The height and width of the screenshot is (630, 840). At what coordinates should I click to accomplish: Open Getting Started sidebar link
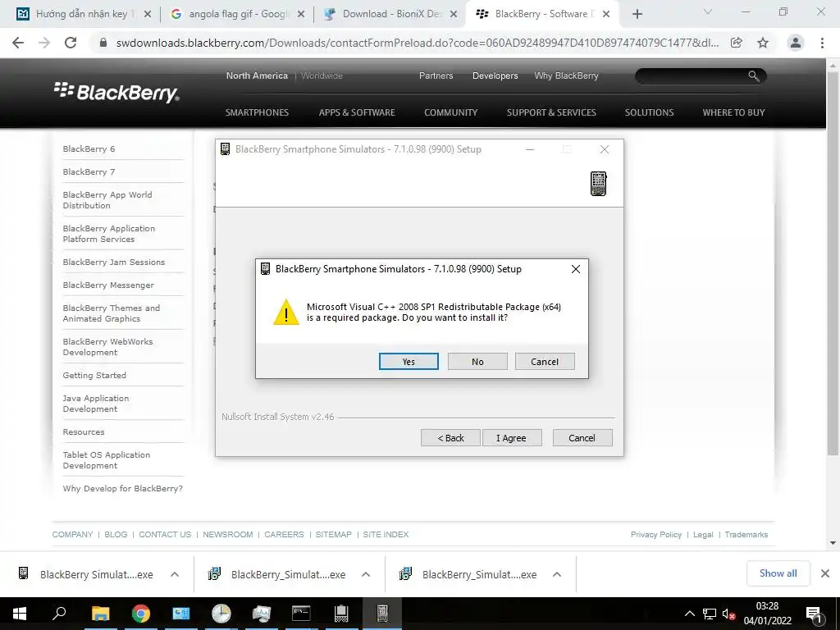94,376
